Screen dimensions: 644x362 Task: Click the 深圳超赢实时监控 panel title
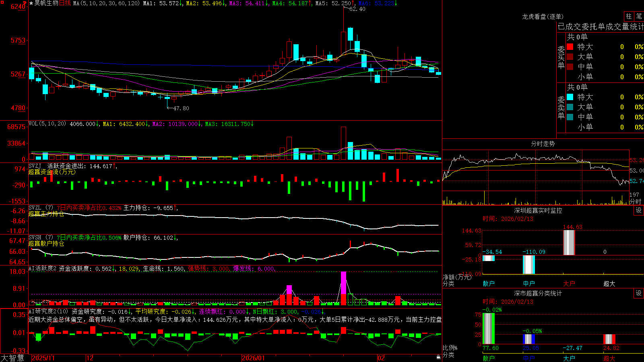click(x=538, y=211)
